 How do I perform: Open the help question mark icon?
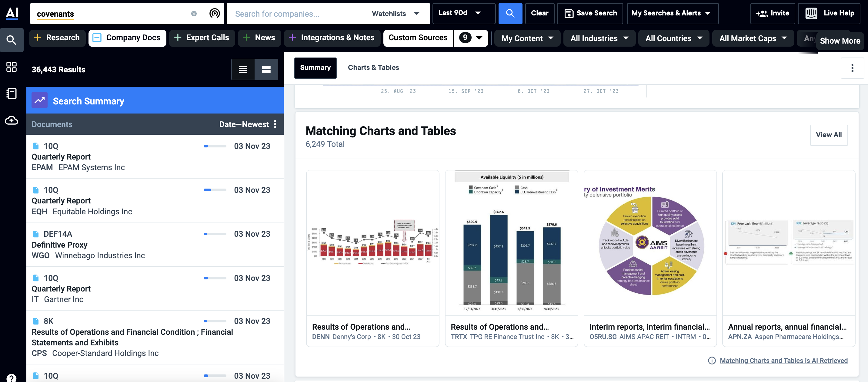(x=12, y=378)
